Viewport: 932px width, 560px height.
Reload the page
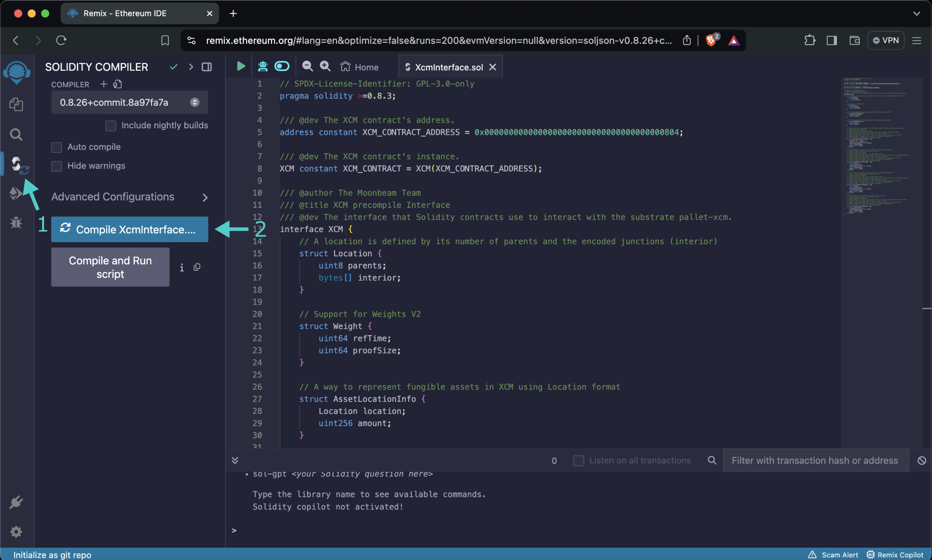(x=61, y=40)
